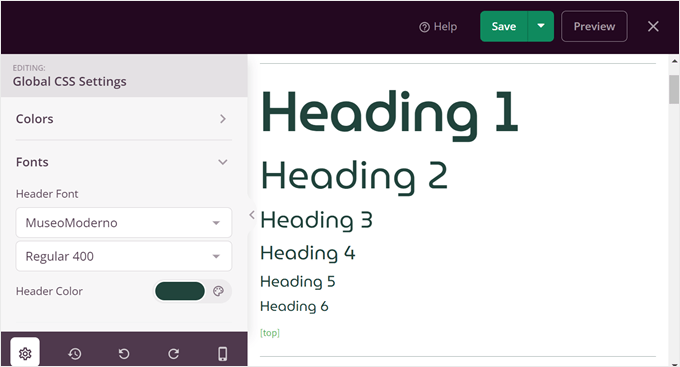Click the Header Color label
The height and width of the screenshot is (367, 680).
pyautogui.click(x=49, y=291)
